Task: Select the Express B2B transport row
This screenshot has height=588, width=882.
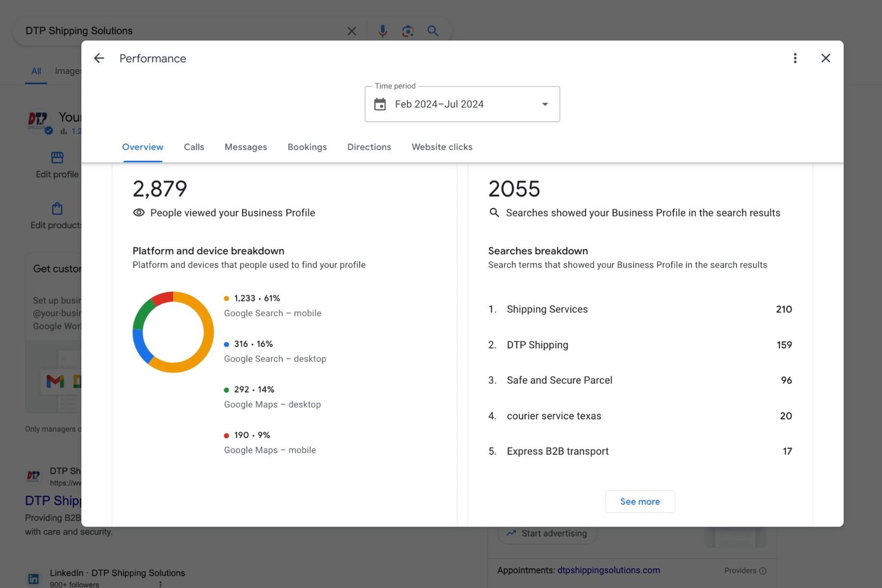Action: 640,451
